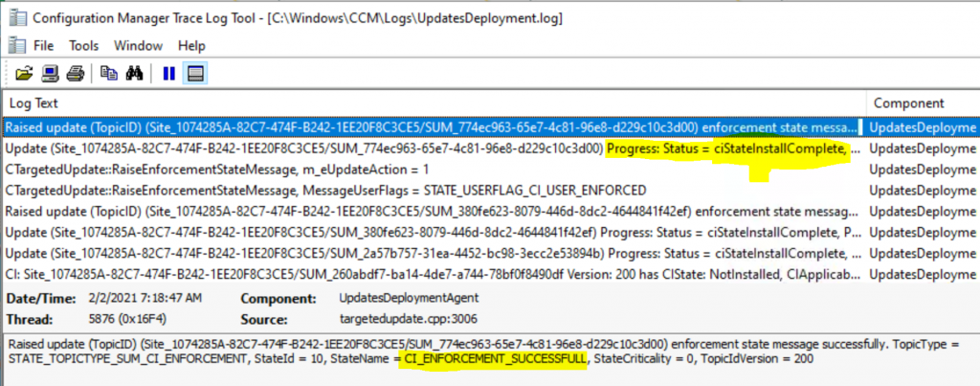Click the Find binoculars icon
This screenshot has height=386, width=980.
click(x=134, y=74)
